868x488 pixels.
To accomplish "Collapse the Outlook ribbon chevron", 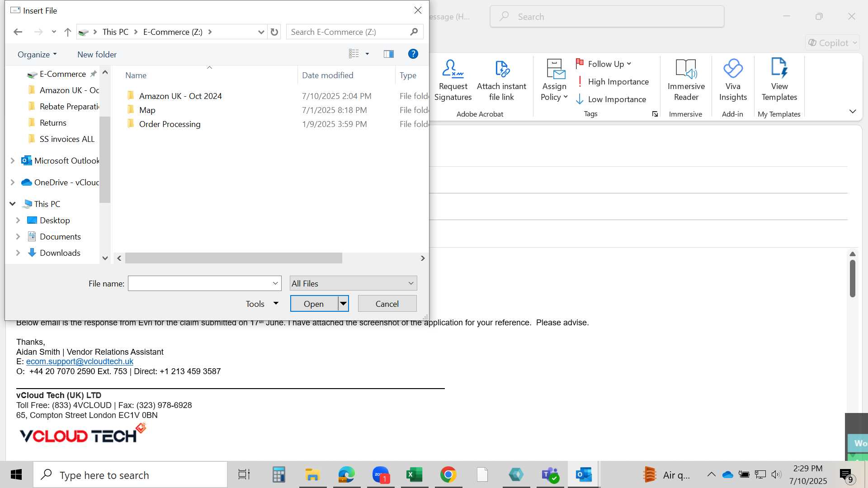I will point(853,112).
